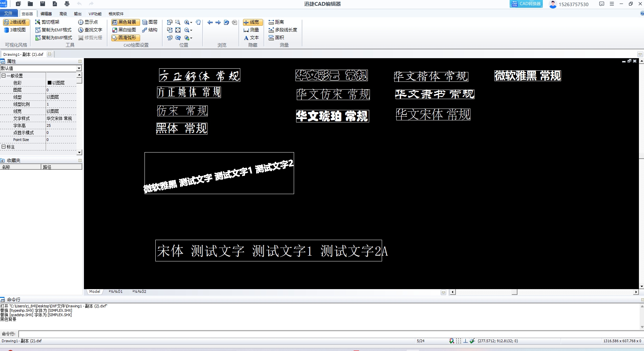Open a file with the folder icon

(30, 4)
